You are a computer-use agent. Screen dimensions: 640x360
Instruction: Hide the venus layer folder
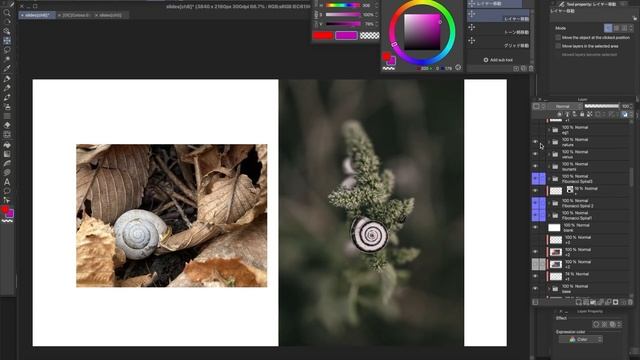(x=535, y=154)
